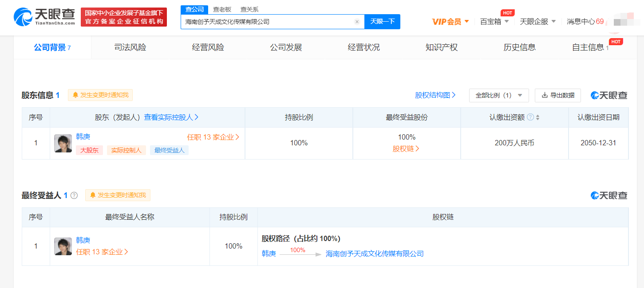Open 韩庚's photo in shareholder row
644x288 pixels.
63,144
